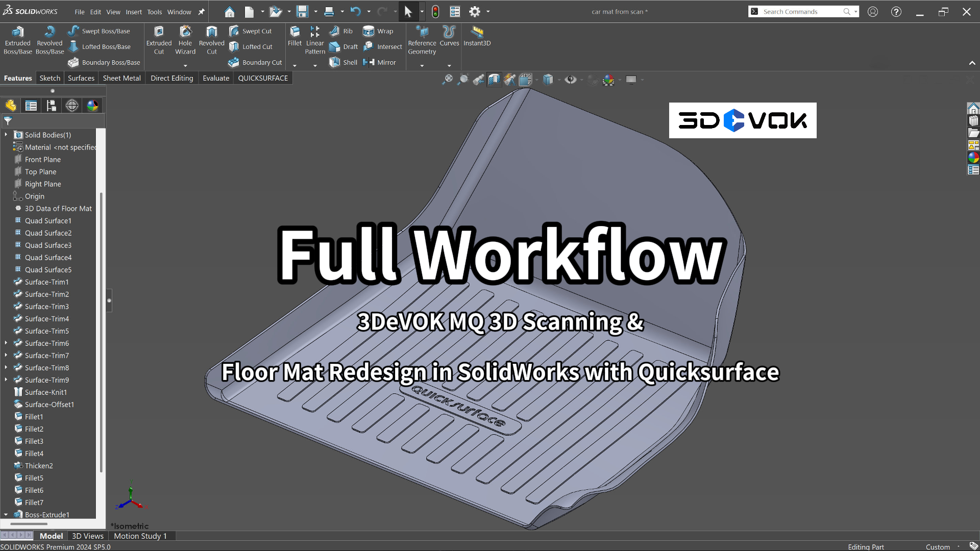This screenshot has height=551, width=980.
Task: Enable the filter in FeatureManager tree
Action: click(8, 121)
